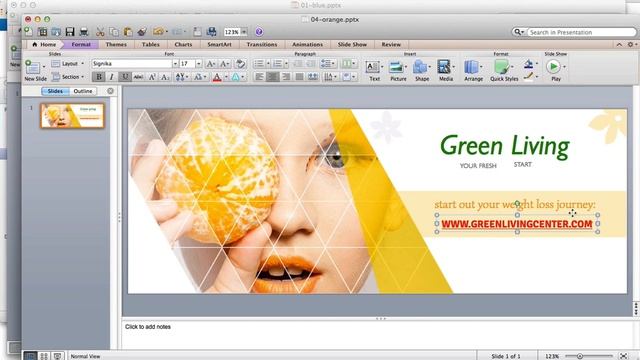640x360 pixels.
Task: Toggle Bold formatting
Action: coord(98,77)
